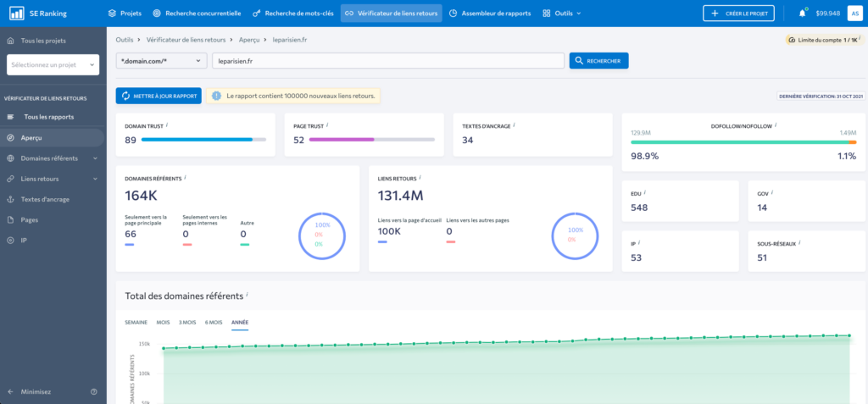Click METTRE À JOUR RAPPORT button
Screen dimensions: 868x404
[159, 96]
